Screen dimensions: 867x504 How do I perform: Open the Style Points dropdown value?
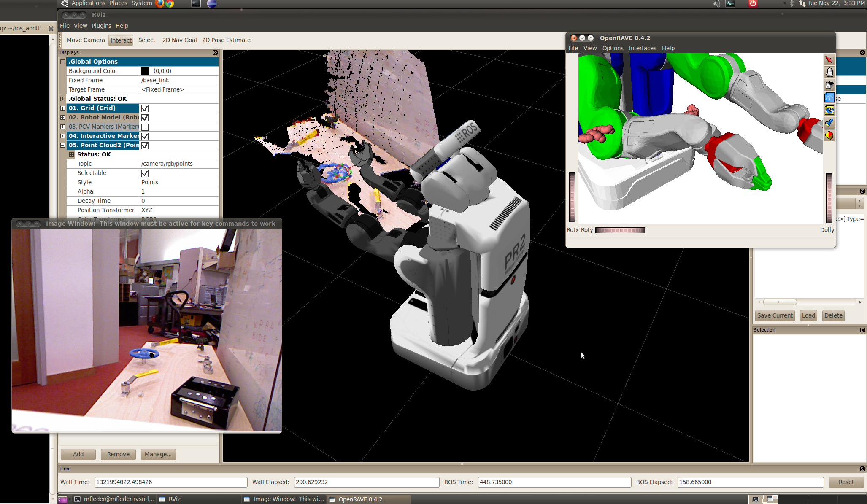[x=179, y=182]
